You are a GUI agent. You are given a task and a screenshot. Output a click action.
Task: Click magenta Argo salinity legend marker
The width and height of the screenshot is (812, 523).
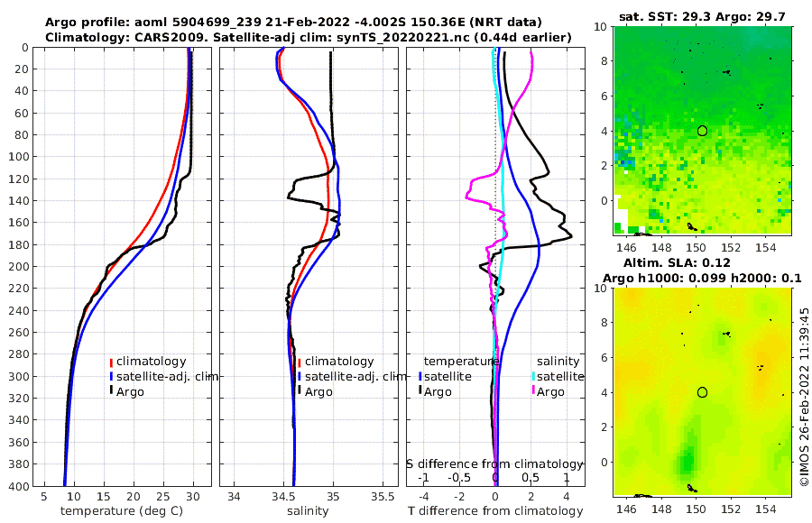[x=533, y=391]
